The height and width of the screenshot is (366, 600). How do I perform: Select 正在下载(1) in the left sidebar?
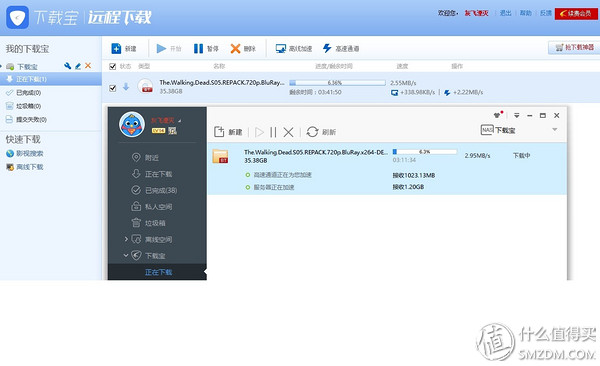[51, 79]
